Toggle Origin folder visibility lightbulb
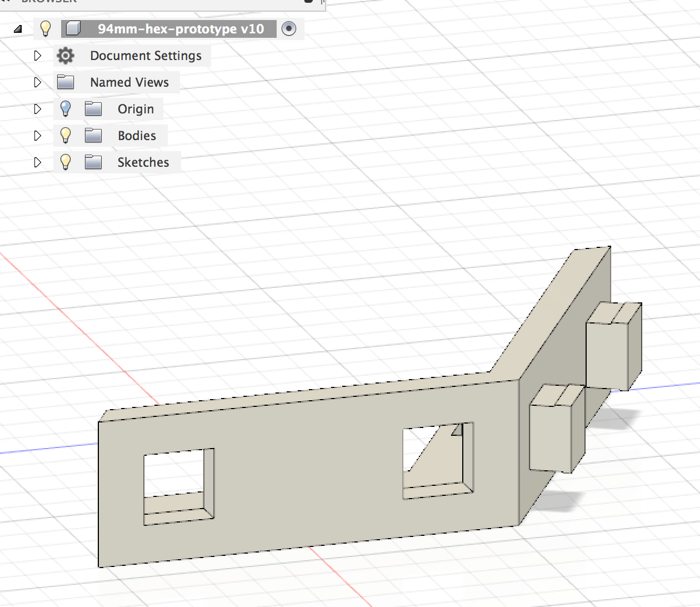The width and height of the screenshot is (700, 607). point(66,108)
